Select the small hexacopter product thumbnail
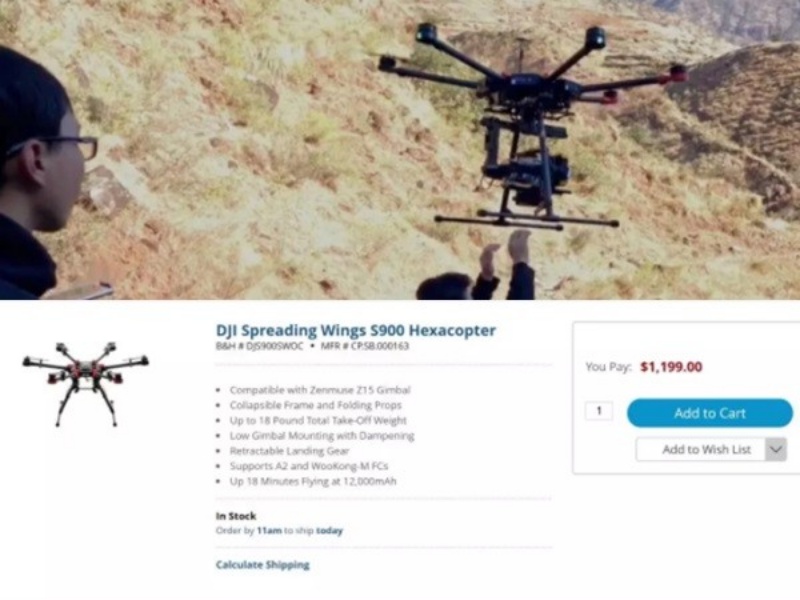 click(85, 384)
